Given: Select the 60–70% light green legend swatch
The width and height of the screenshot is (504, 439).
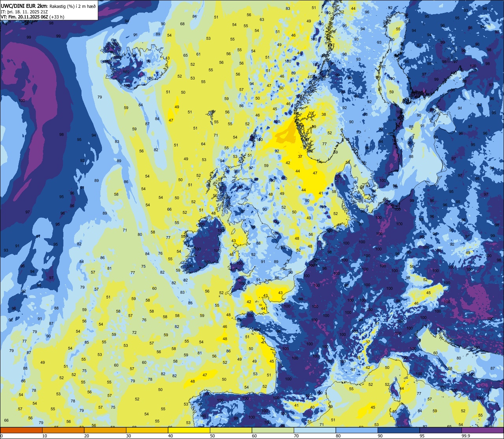Looking at the screenshot, I should 273,430.
